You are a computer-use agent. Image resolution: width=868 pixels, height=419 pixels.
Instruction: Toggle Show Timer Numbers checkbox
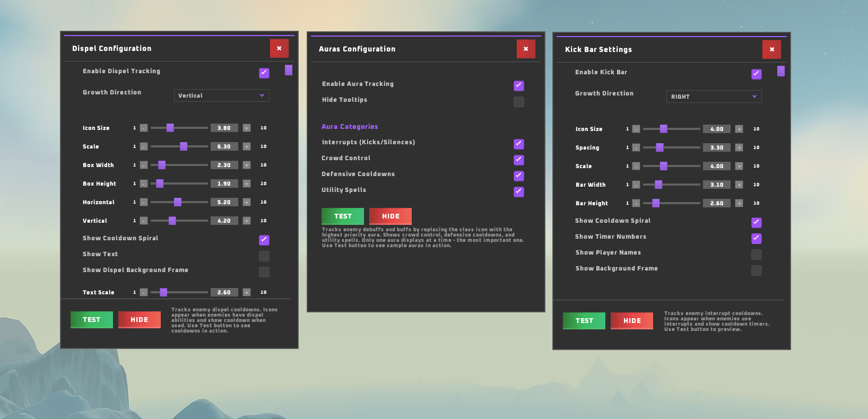[x=757, y=239]
